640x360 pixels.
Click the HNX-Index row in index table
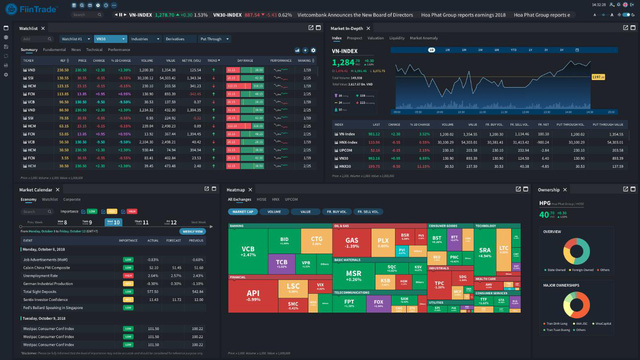(480, 142)
